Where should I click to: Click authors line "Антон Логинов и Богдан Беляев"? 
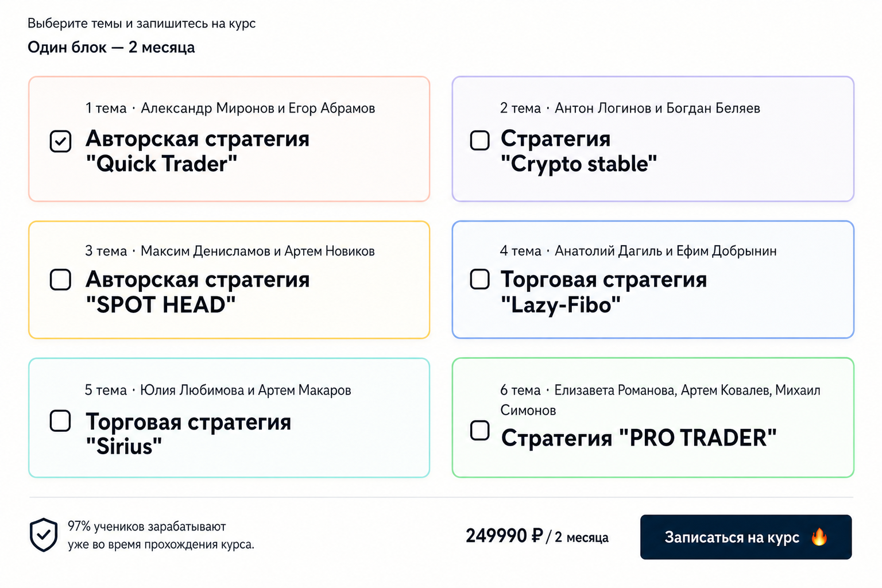tap(657, 108)
